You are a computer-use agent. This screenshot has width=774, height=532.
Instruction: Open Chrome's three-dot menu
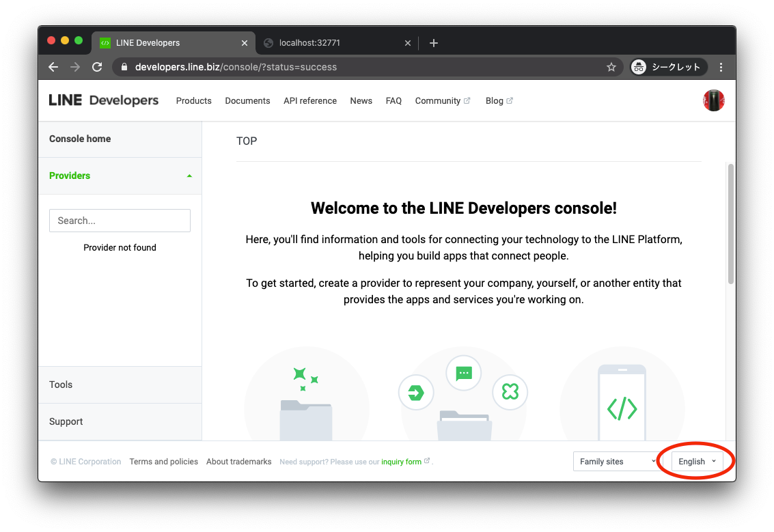721,67
